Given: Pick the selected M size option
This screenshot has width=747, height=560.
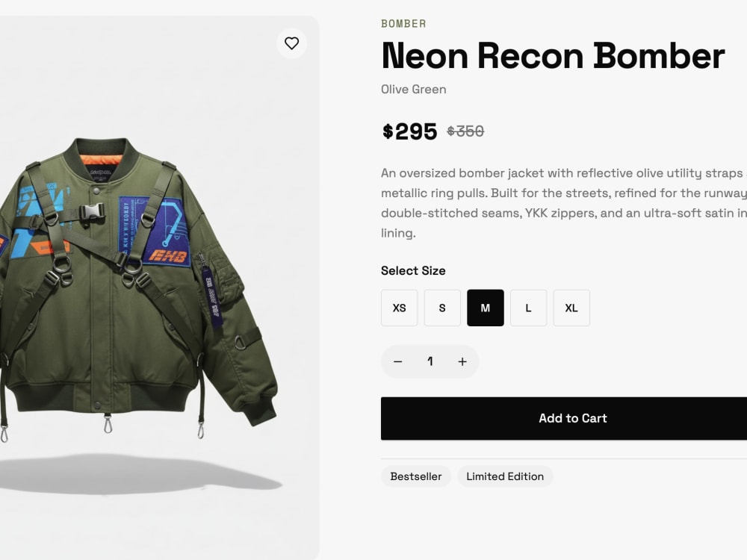Looking at the screenshot, I should coord(485,308).
